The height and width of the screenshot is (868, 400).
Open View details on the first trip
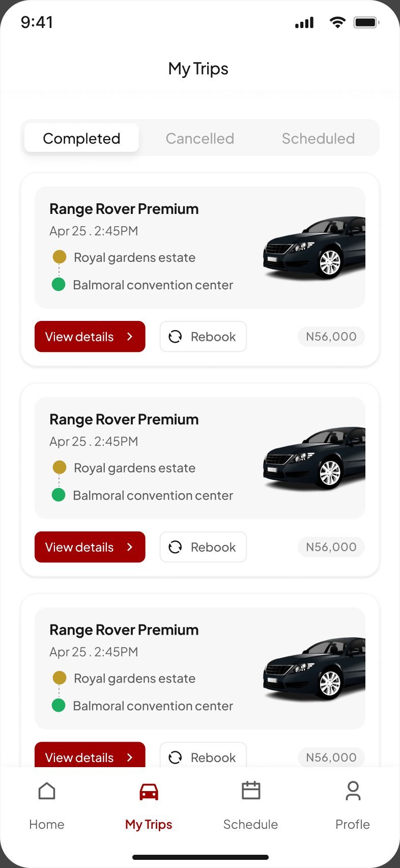point(90,336)
